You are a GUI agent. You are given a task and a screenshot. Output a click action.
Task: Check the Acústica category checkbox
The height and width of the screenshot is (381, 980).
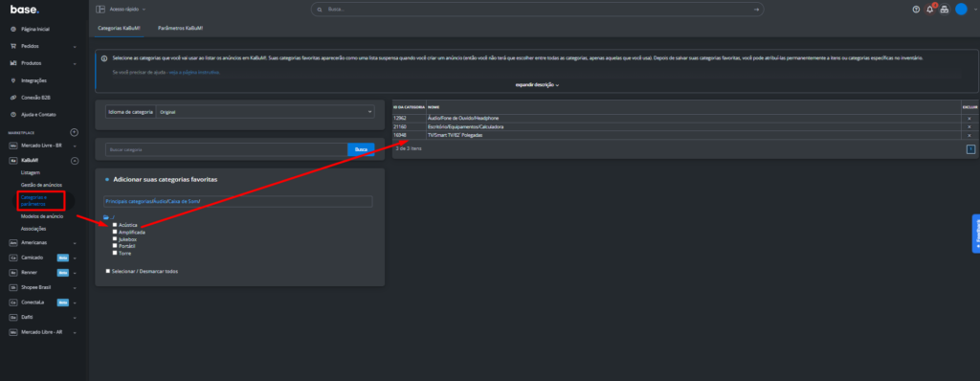coord(115,225)
